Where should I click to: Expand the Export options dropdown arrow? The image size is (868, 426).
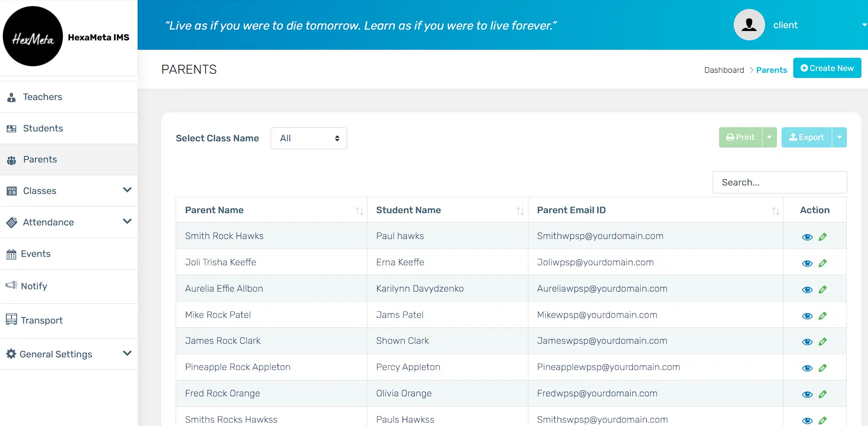pyautogui.click(x=839, y=138)
